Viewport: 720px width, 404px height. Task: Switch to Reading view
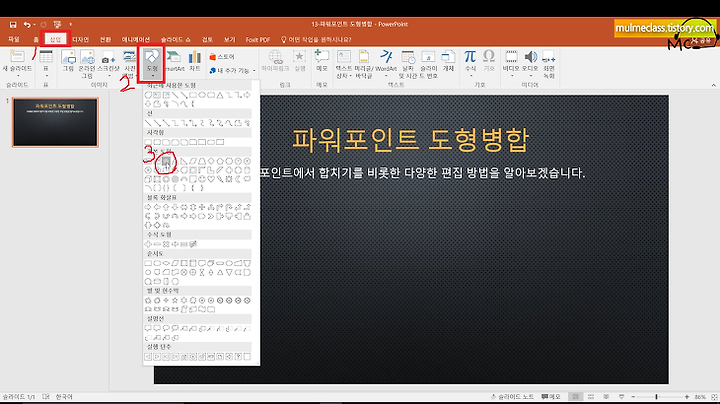click(x=606, y=397)
